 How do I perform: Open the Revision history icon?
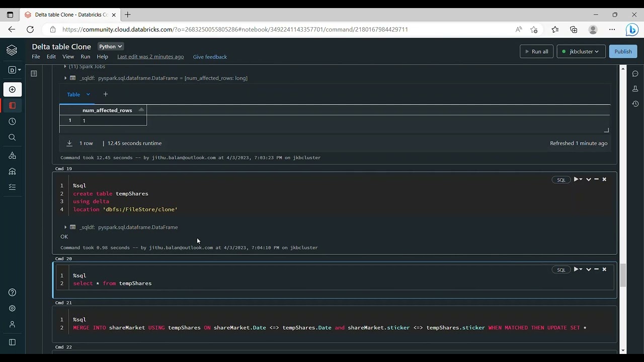(x=635, y=104)
